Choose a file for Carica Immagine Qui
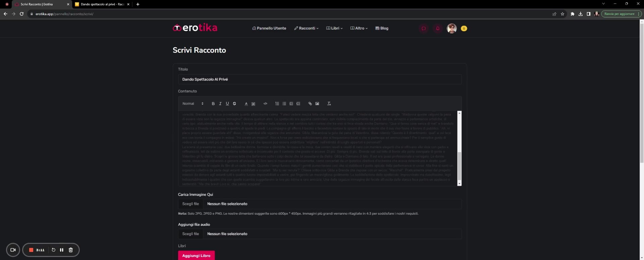 191,204
